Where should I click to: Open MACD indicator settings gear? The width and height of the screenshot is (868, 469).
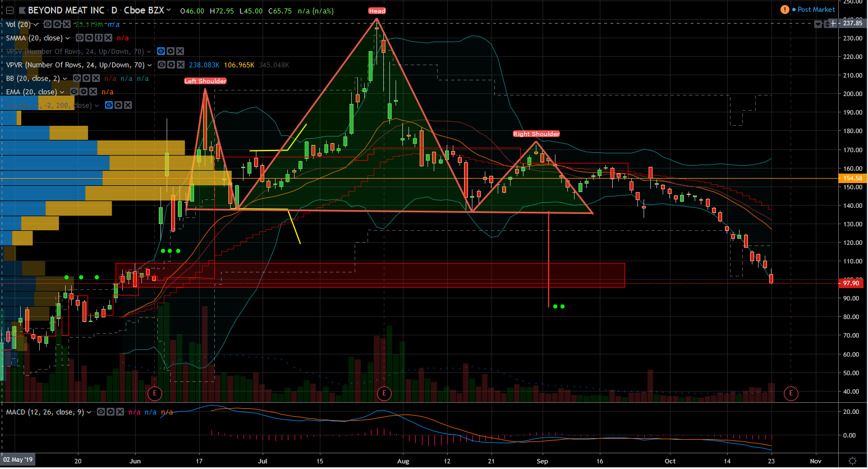(111, 412)
